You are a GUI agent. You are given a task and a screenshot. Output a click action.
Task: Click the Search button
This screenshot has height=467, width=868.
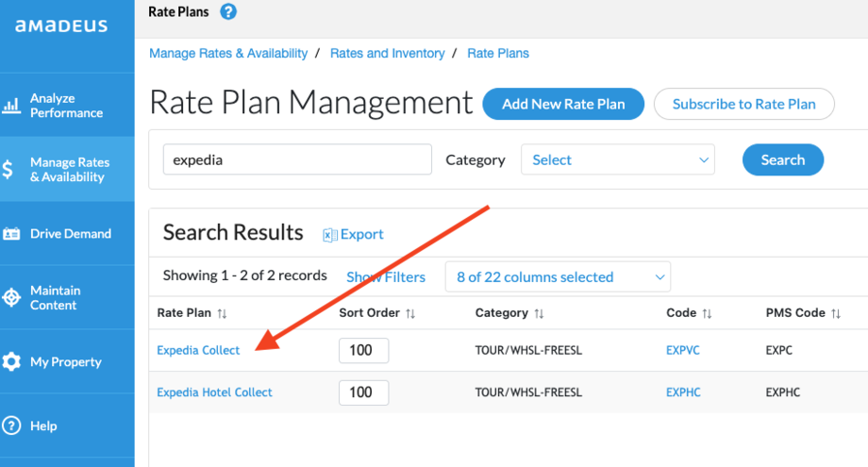(783, 159)
